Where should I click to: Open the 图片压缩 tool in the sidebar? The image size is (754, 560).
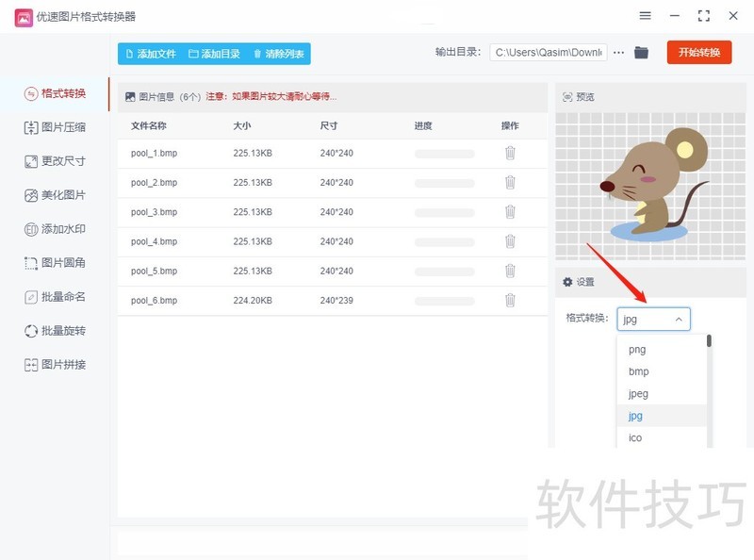click(57, 127)
